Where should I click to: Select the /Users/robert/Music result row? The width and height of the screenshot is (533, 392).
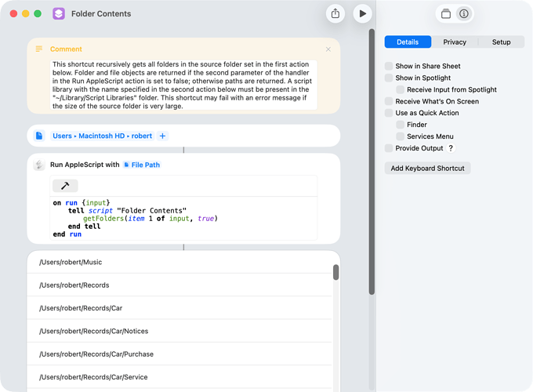pos(179,262)
